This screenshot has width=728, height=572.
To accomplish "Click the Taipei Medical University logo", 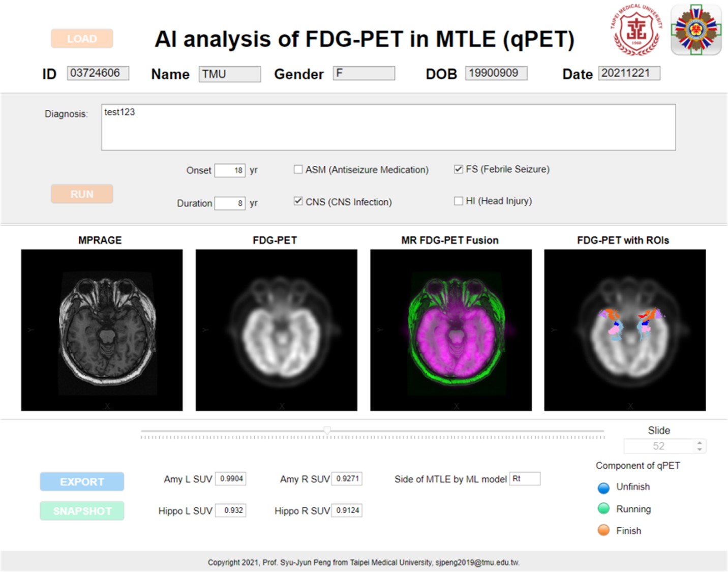I will pos(636,30).
